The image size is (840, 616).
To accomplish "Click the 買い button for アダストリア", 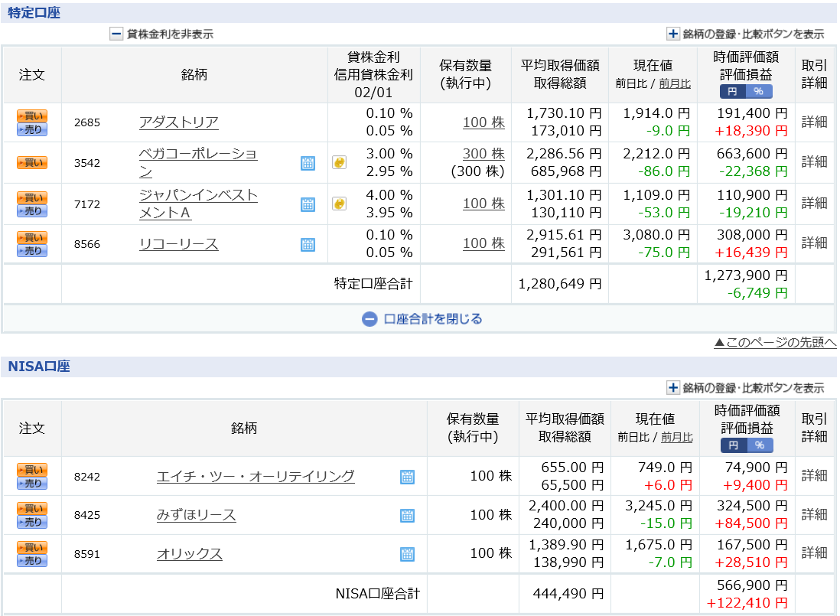I will click(x=32, y=116).
